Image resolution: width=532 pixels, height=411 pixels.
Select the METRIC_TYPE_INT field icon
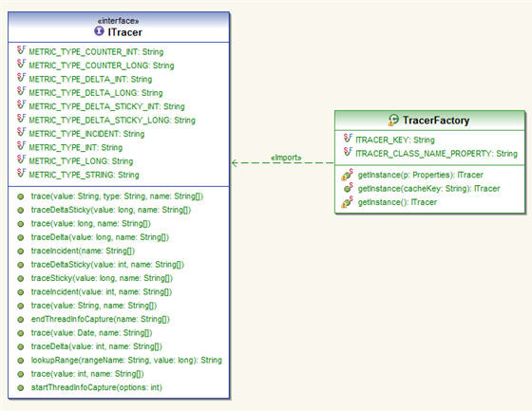coord(21,146)
